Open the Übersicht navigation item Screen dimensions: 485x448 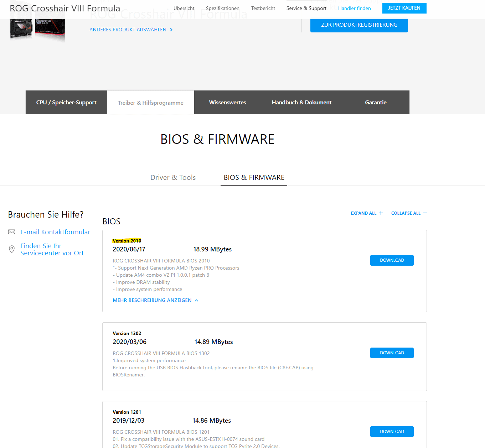click(184, 8)
